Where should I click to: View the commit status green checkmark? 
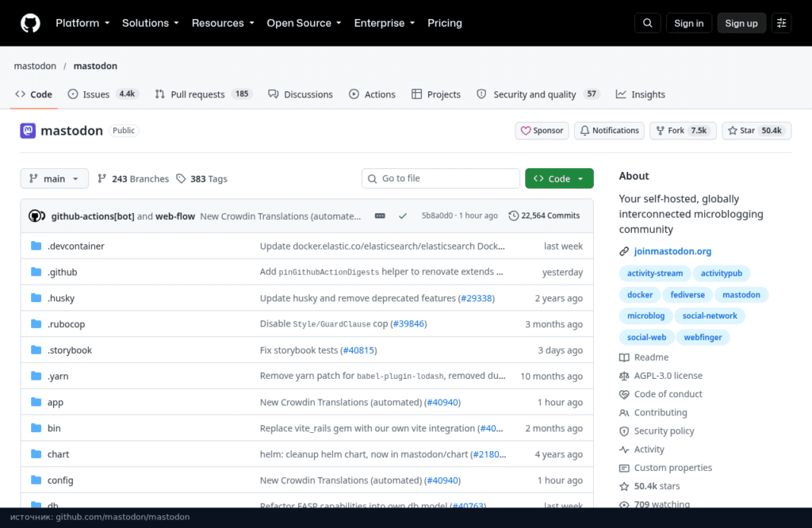pyautogui.click(x=402, y=216)
